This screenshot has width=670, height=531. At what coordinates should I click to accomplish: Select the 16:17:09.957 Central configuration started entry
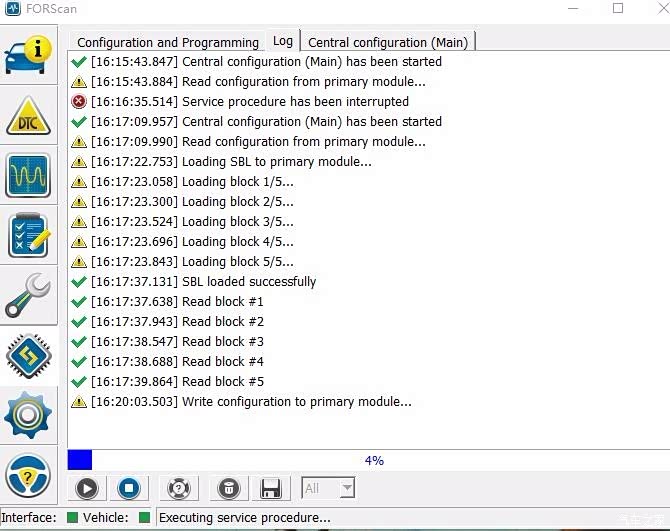[x=256, y=122]
